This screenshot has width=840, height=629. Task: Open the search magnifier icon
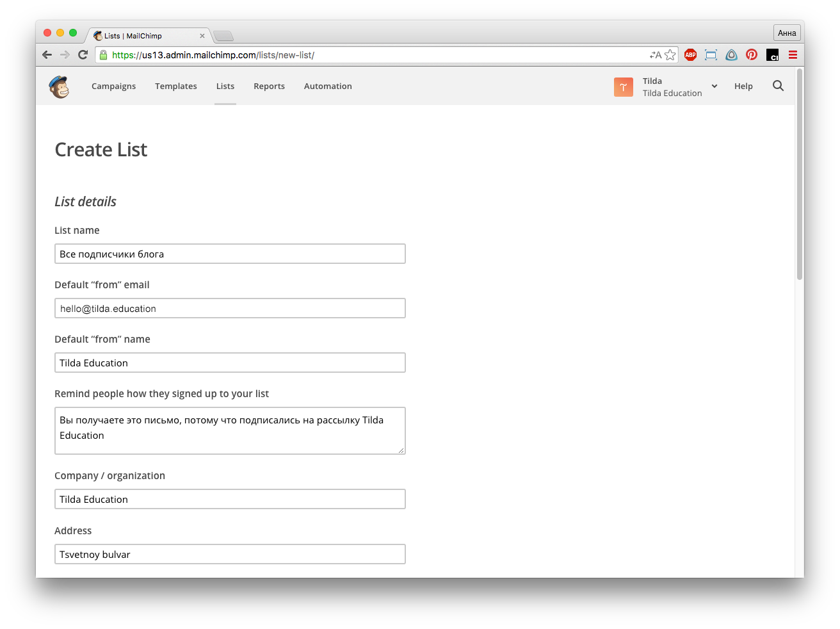pyautogui.click(x=778, y=86)
